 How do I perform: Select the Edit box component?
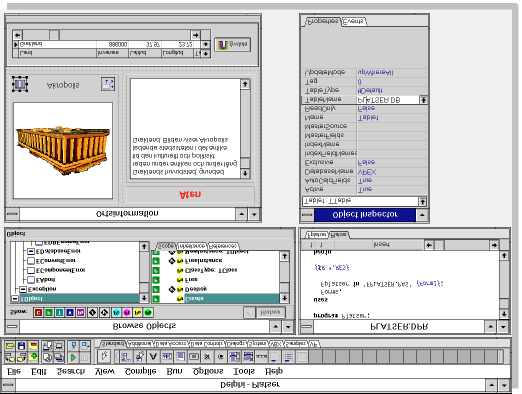(x=167, y=357)
